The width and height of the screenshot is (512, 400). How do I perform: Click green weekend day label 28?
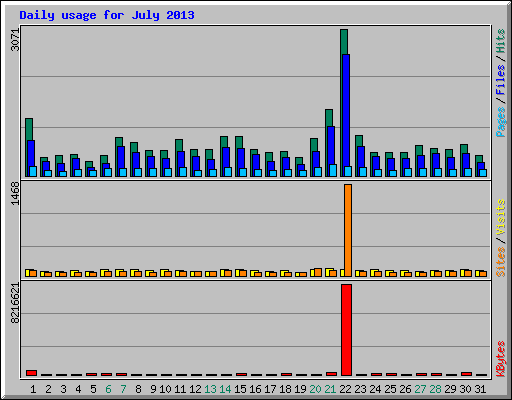(x=435, y=389)
